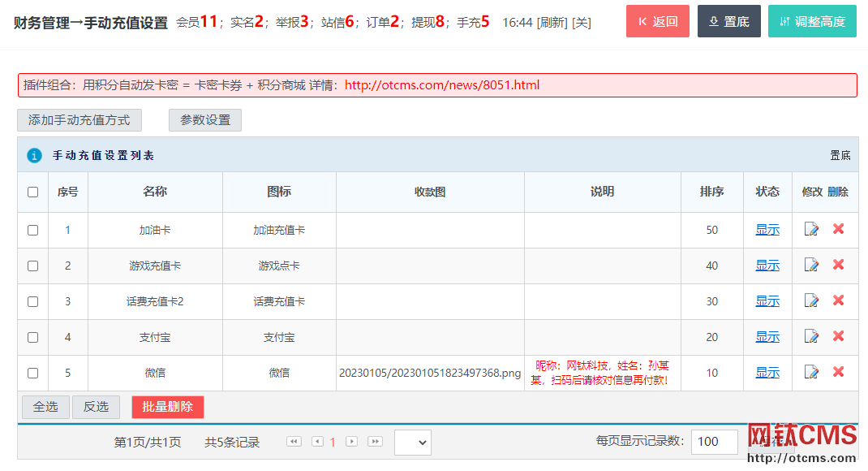The width and height of the screenshot is (868, 471).
Task: Go to last page pagination icon
Action: click(x=374, y=442)
